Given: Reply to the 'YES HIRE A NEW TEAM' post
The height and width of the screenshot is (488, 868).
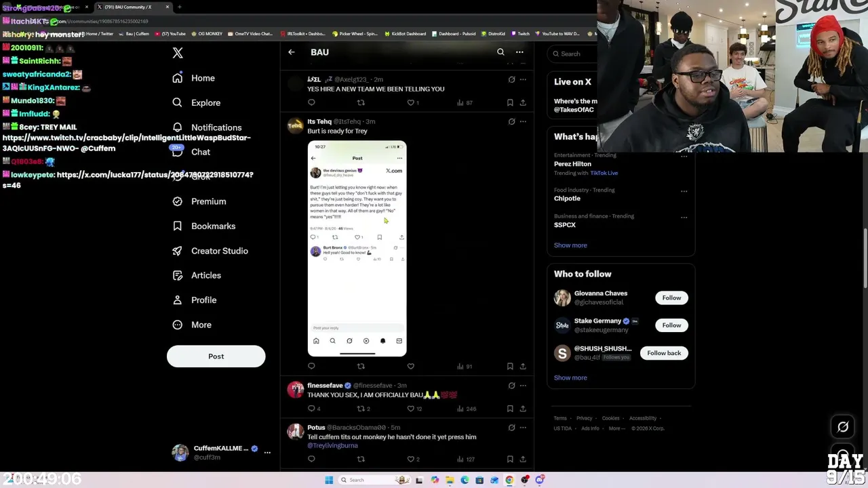Looking at the screenshot, I should point(311,102).
